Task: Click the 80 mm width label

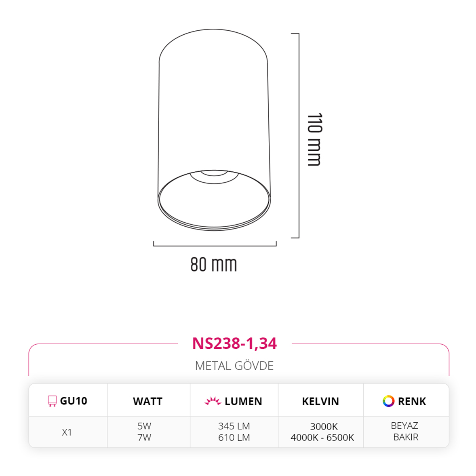Action: (214, 265)
